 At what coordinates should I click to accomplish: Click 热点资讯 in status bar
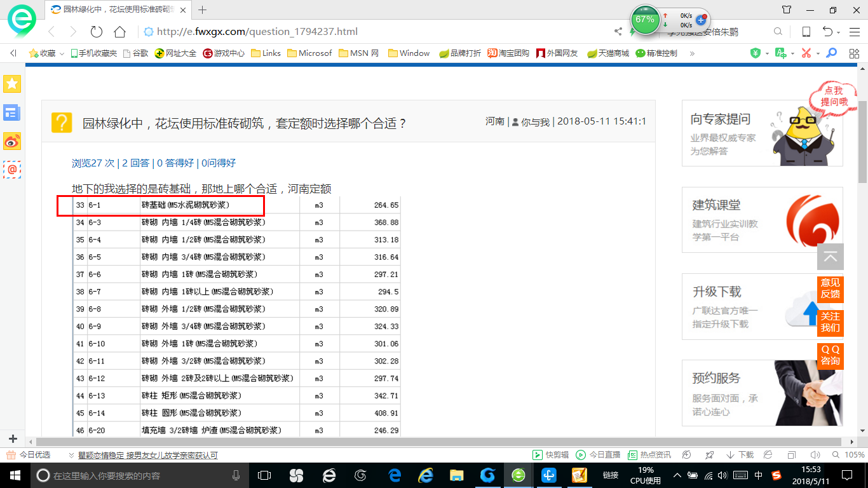649,455
